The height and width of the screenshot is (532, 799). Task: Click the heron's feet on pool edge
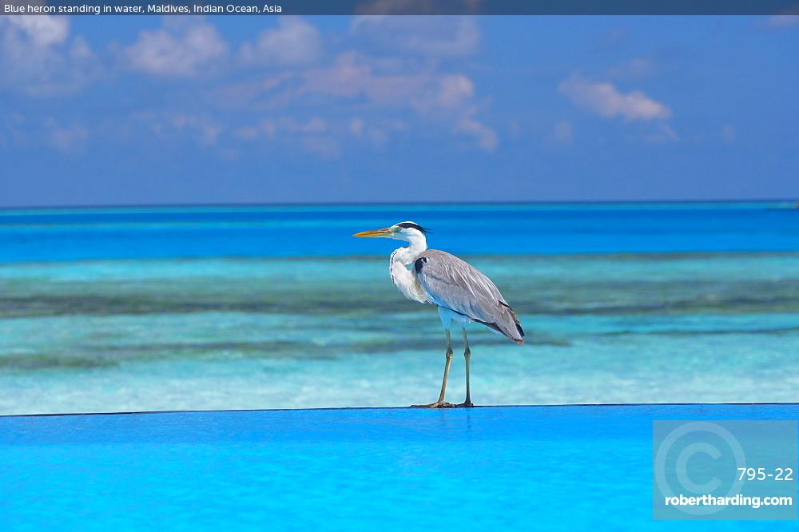pyautogui.click(x=443, y=404)
